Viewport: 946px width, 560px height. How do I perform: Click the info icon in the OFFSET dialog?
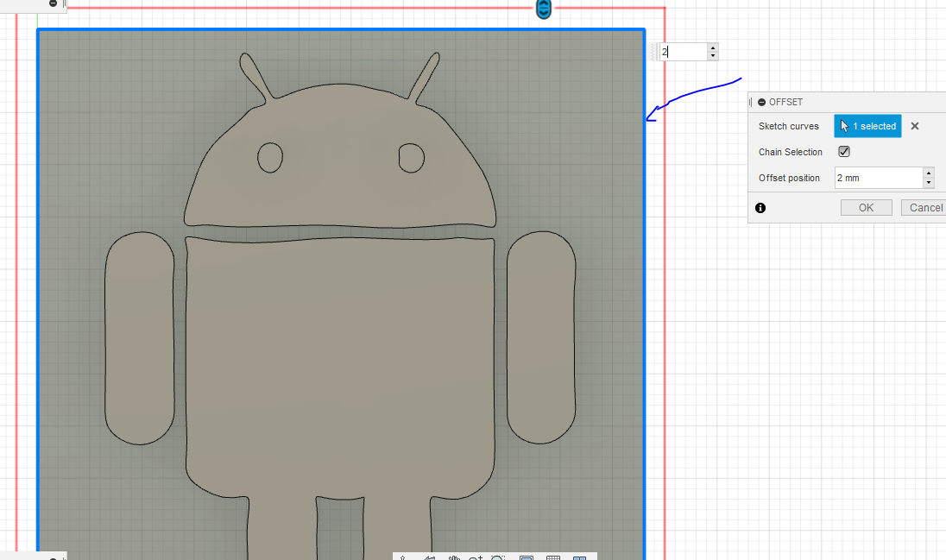coord(760,208)
